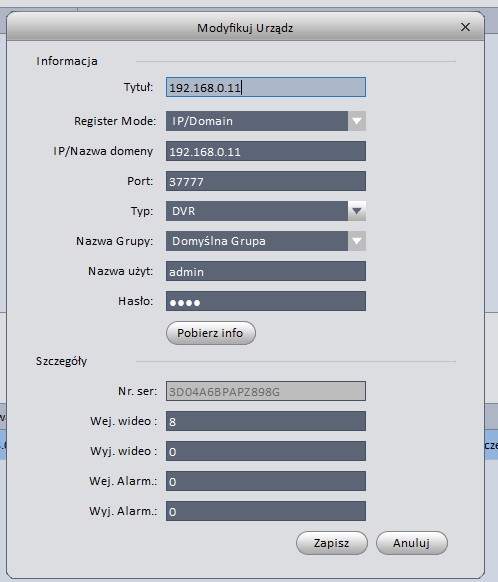The width and height of the screenshot is (498, 582).
Task: Focus the Wej. Alarm. field
Action: coord(266,481)
